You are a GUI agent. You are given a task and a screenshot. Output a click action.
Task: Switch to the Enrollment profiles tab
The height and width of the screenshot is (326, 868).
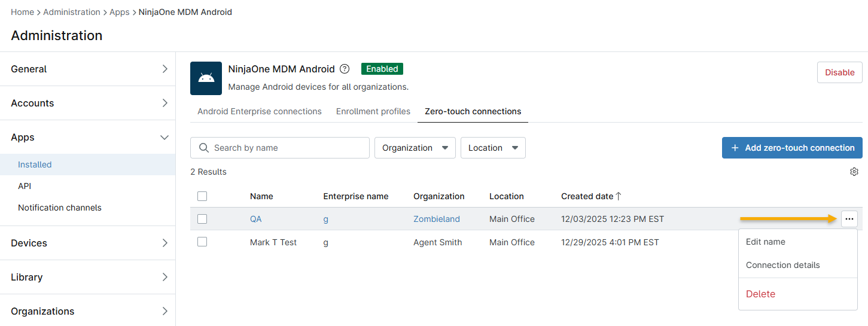pos(373,111)
